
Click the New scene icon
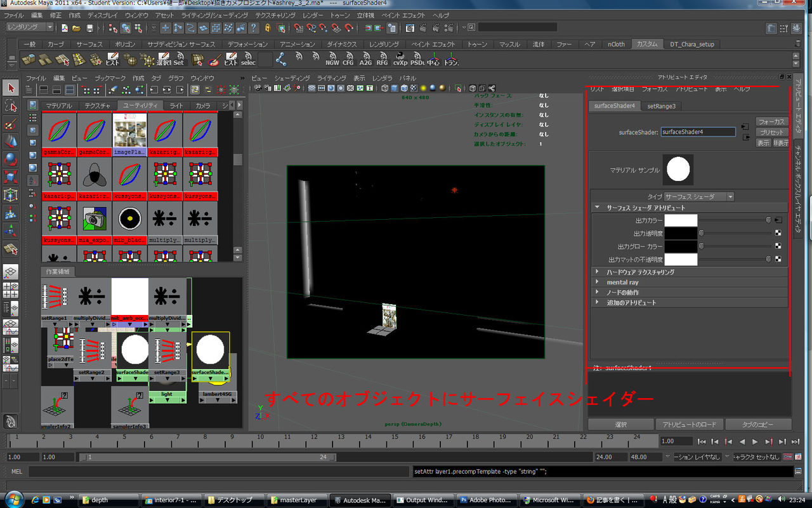click(64, 28)
